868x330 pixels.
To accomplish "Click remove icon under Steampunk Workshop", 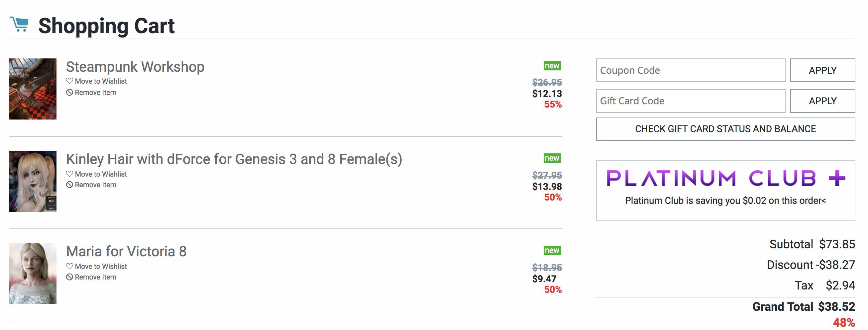I will (69, 93).
